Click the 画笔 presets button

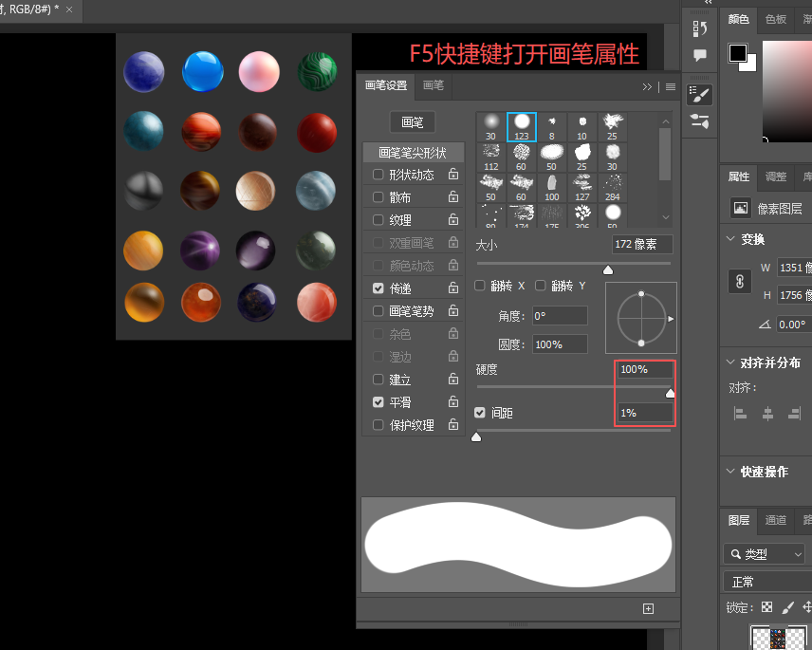pyautogui.click(x=413, y=122)
